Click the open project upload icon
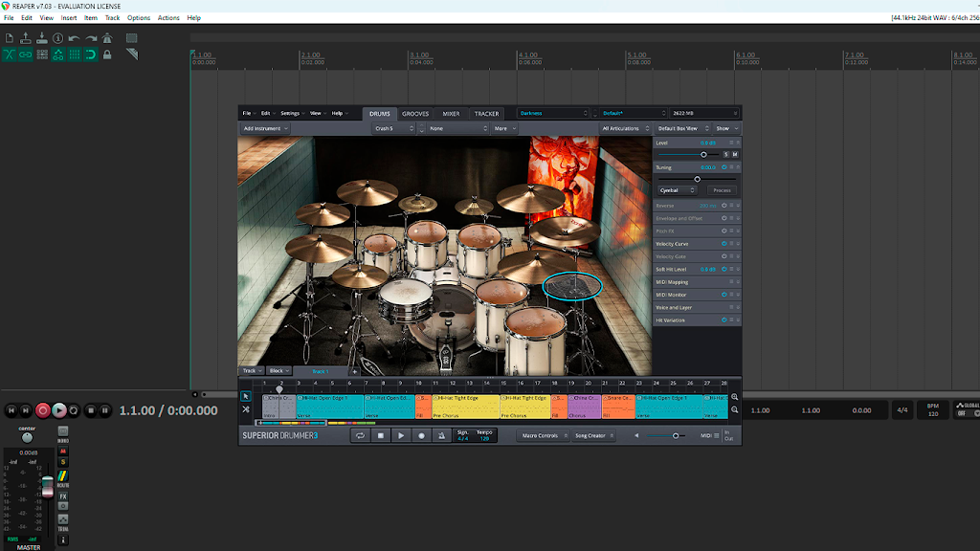 26,38
